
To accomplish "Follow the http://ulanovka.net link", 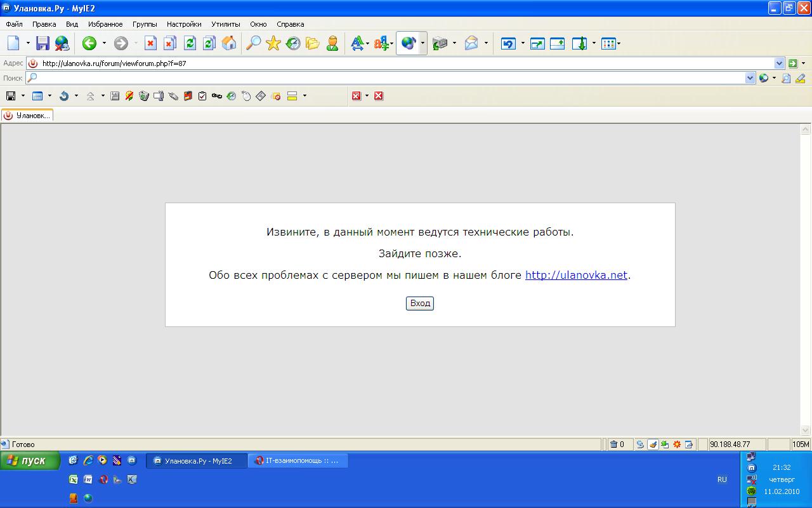I will 576,275.
